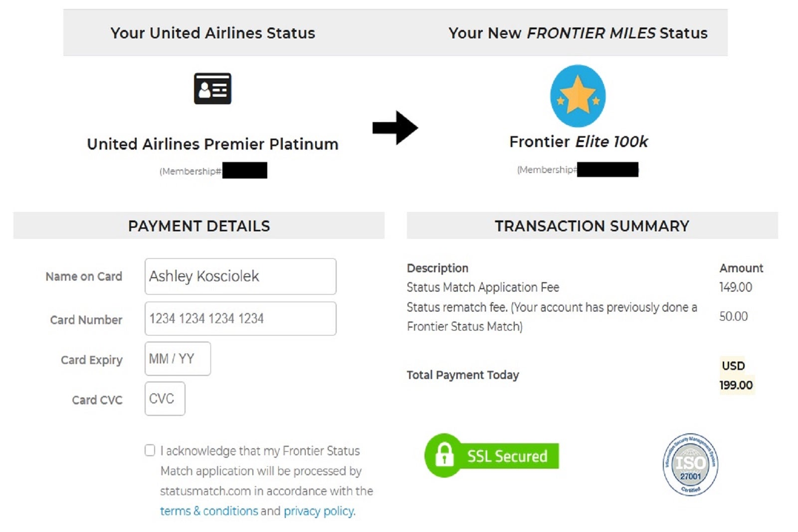Select the Transaction Summary section header
The width and height of the screenshot is (798, 532).
[x=592, y=226]
